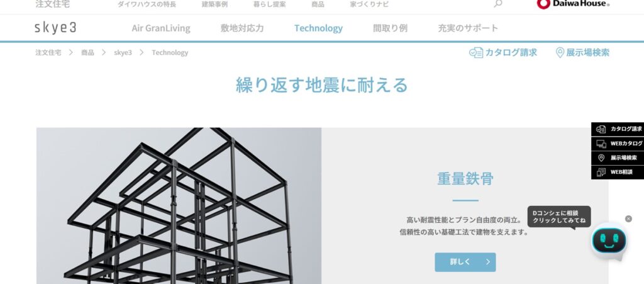
Task: Open 充実のサポート tab
Action: coord(468,28)
